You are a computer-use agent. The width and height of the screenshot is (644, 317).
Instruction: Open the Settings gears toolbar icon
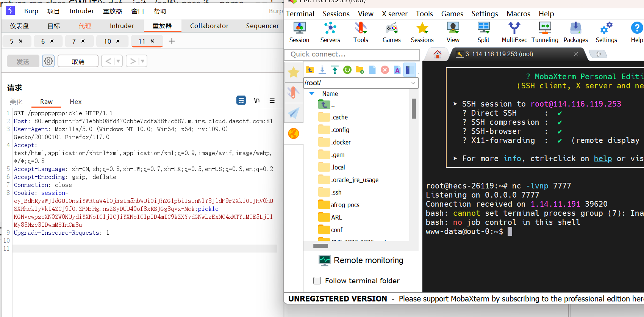click(606, 32)
